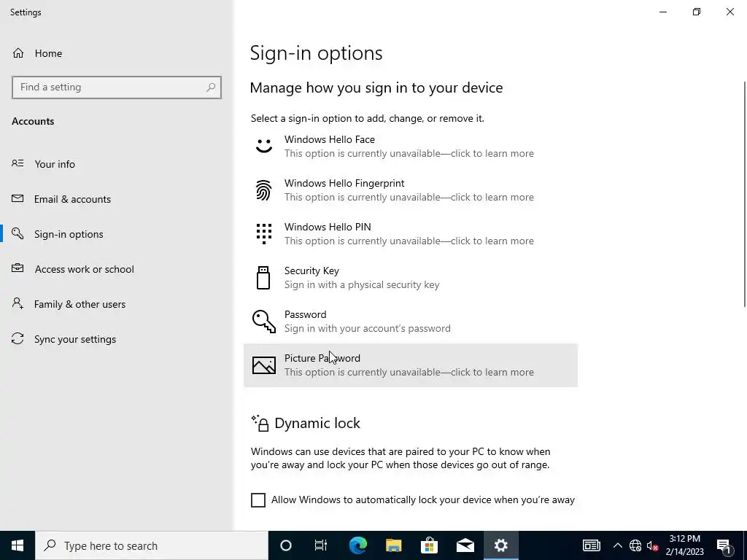Click the 'Sign in with a physical security key' text
747x560 pixels.
[362, 285]
